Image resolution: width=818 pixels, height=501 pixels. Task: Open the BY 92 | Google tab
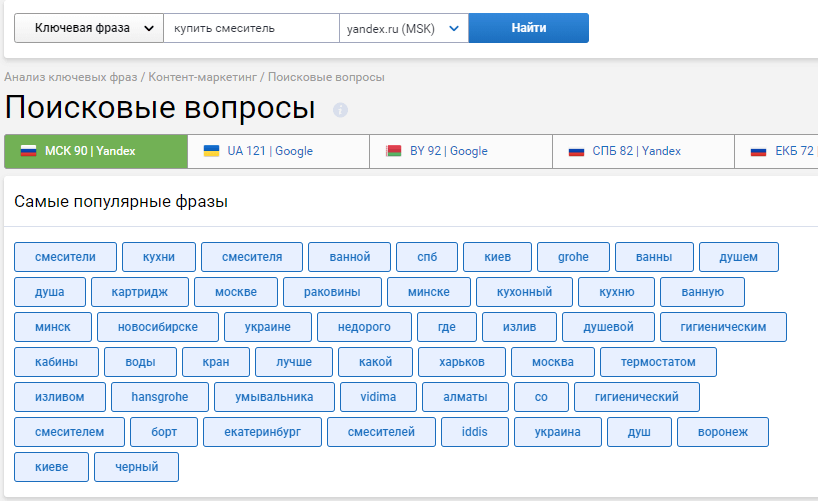point(460,151)
